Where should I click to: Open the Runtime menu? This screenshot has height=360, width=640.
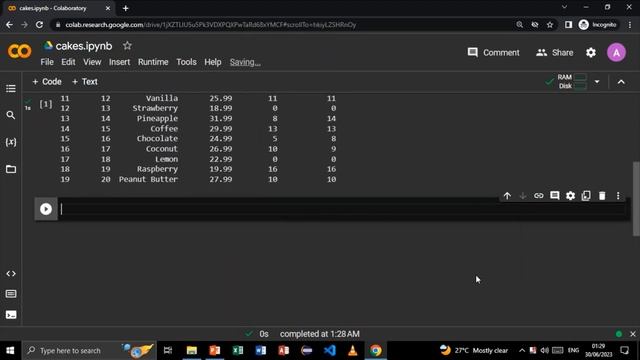point(153,62)
